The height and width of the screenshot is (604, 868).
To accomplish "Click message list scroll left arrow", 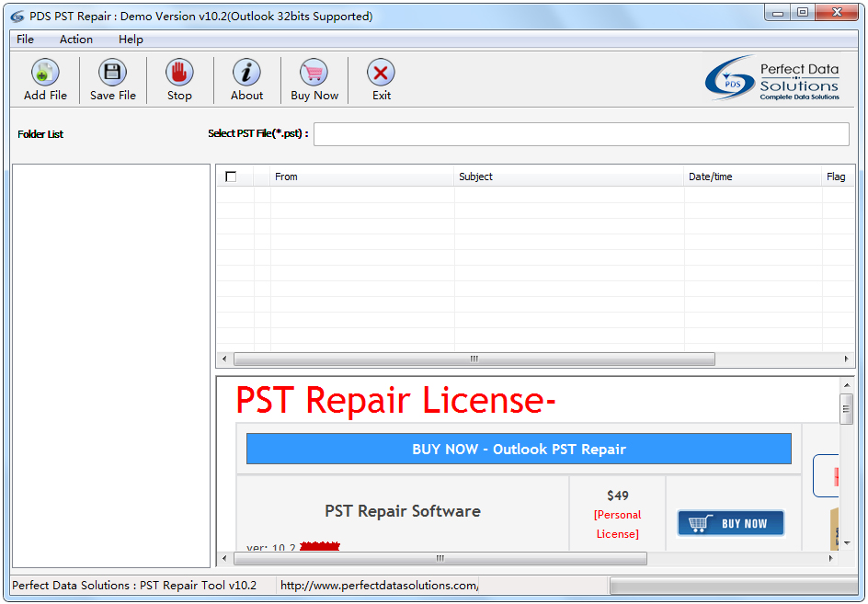I will point(224,359).
